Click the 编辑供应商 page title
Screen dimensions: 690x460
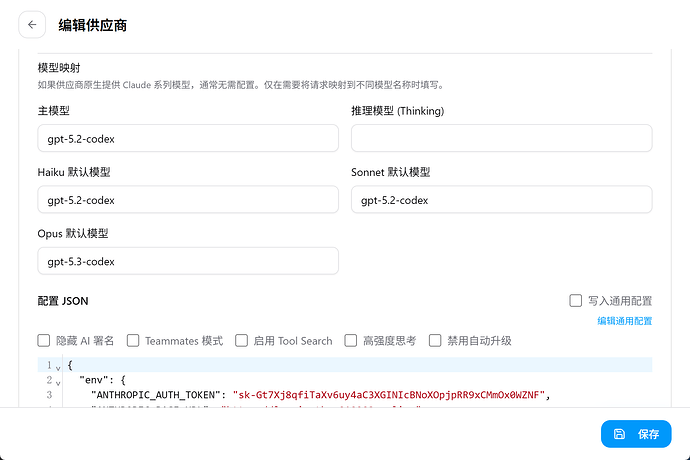pos(92,25)
